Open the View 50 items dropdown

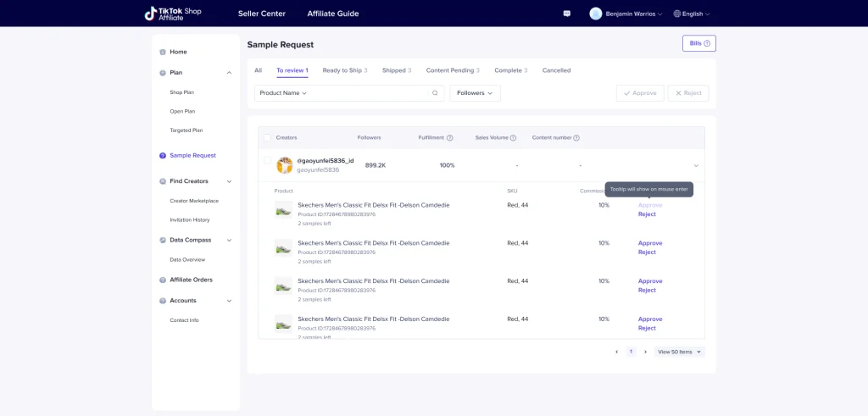pyautogui.click(x=679, y=352)
